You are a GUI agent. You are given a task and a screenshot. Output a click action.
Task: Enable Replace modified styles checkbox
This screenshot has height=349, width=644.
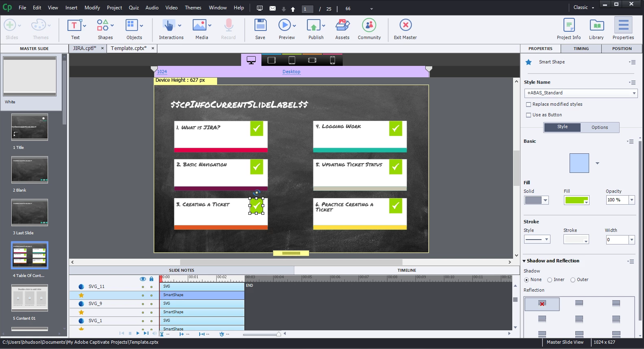529,105
